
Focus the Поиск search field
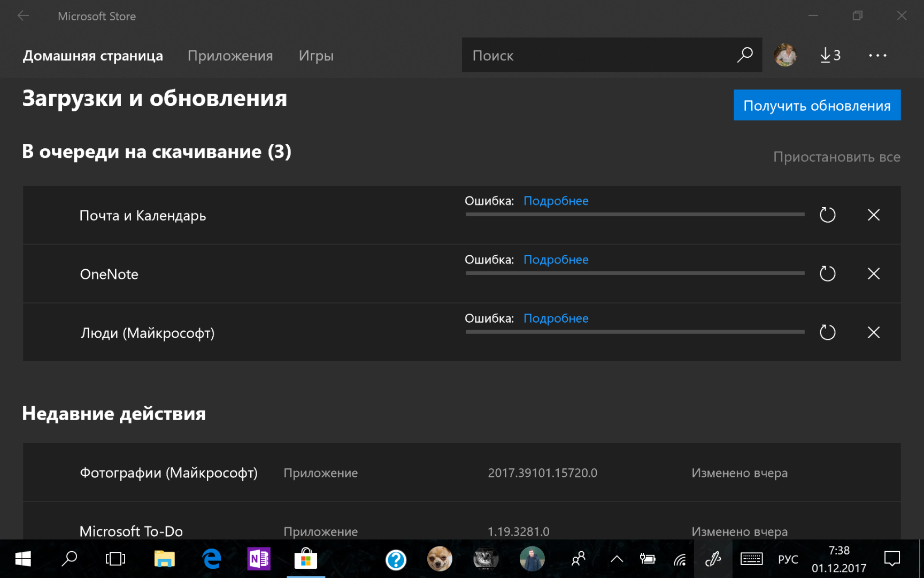612,55
